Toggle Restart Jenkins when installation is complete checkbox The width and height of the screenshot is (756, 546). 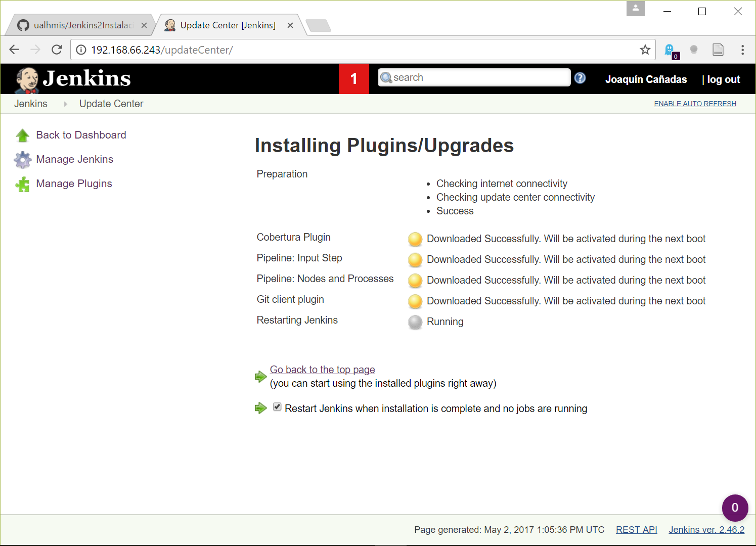pyautogui.click(x=277, y=407)
